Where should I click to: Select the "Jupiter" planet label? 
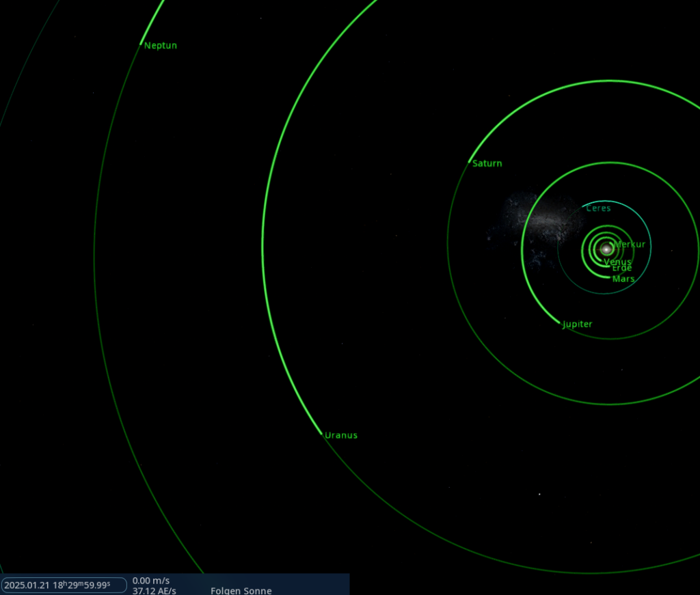point(577,324)
